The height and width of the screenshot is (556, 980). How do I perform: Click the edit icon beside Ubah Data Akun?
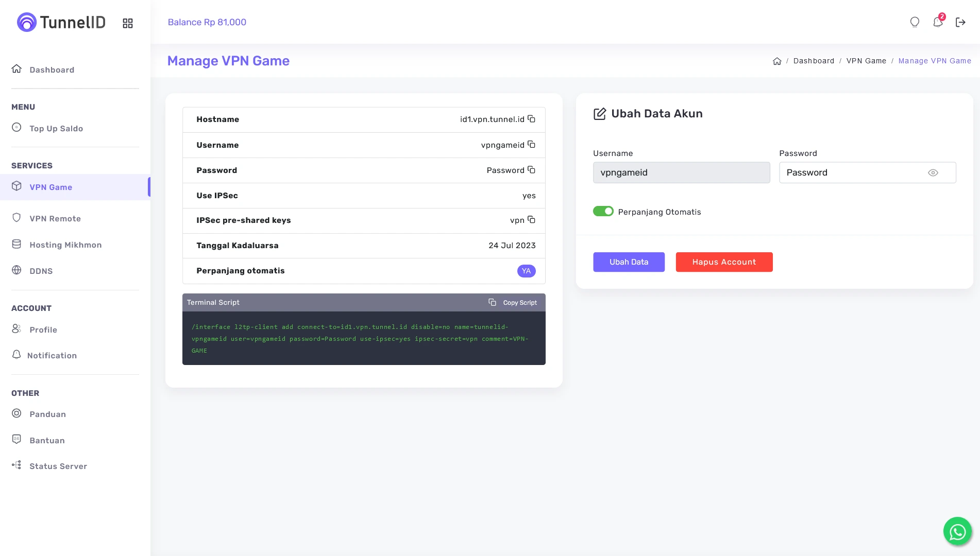(x=600, y=114)
